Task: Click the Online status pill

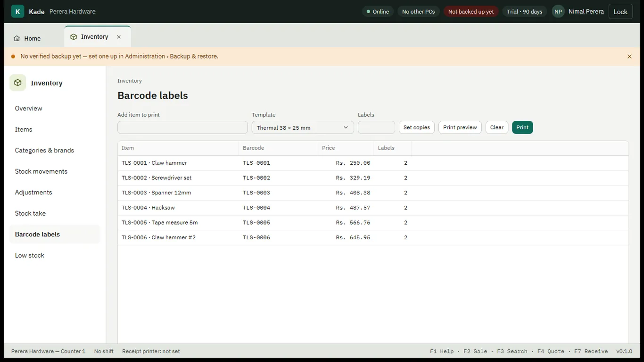Action: (378, 12)
